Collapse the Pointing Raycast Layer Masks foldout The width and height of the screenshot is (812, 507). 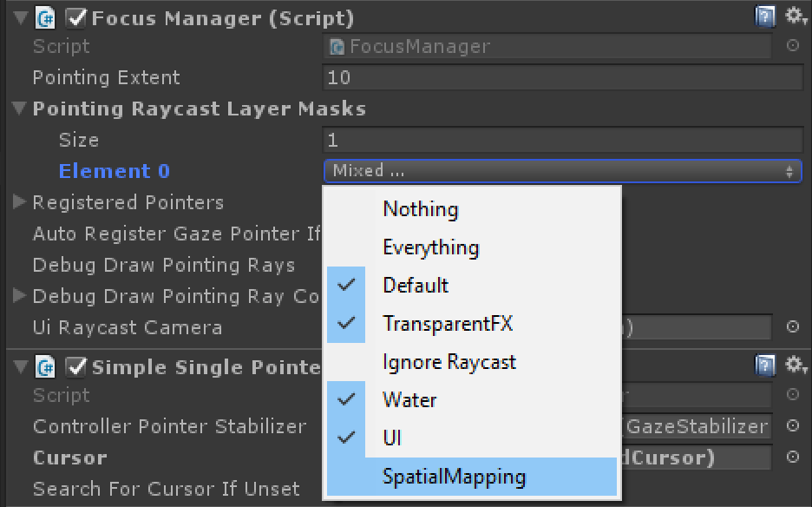[19, 109]
